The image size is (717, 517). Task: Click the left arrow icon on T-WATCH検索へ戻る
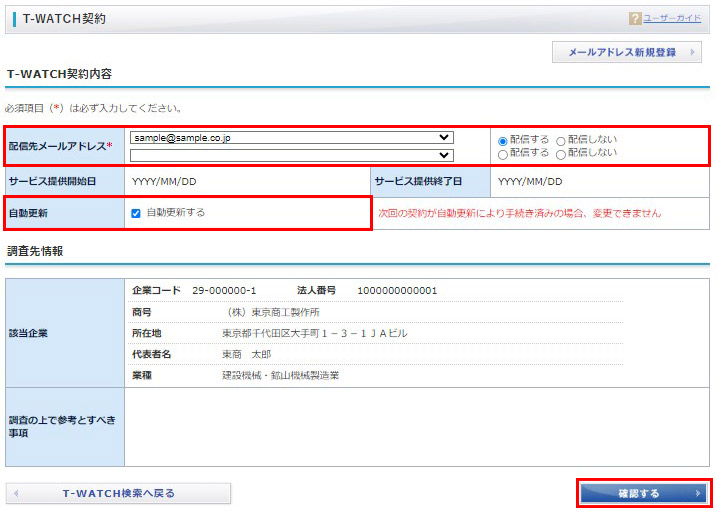(17, 494)
